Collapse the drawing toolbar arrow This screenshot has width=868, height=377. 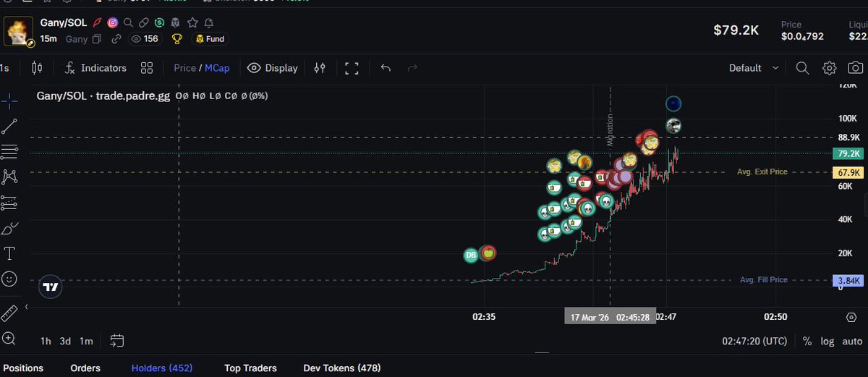click(26, 307)
